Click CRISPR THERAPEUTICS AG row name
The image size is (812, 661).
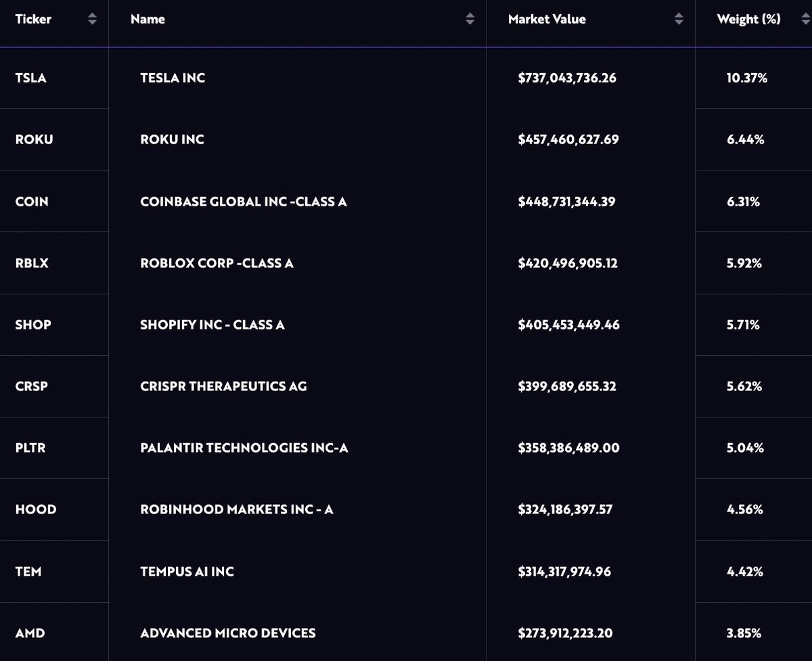tap(223, 386)
